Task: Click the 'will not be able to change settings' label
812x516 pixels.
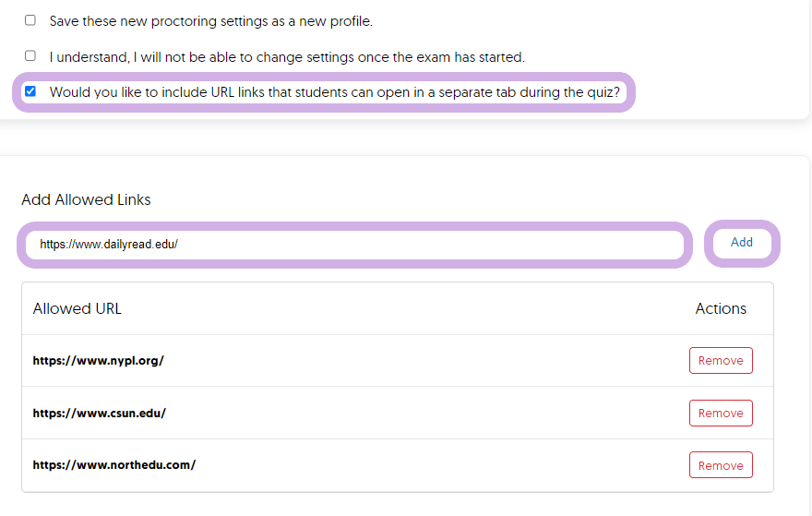Action: (x=287, y=57)
